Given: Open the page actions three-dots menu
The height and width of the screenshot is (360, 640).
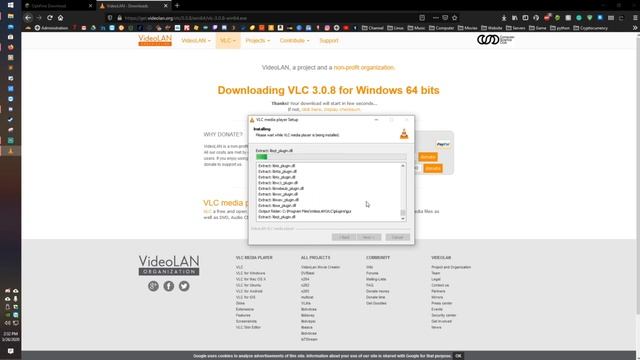Looking at the screenshot, I should point(436,18).
